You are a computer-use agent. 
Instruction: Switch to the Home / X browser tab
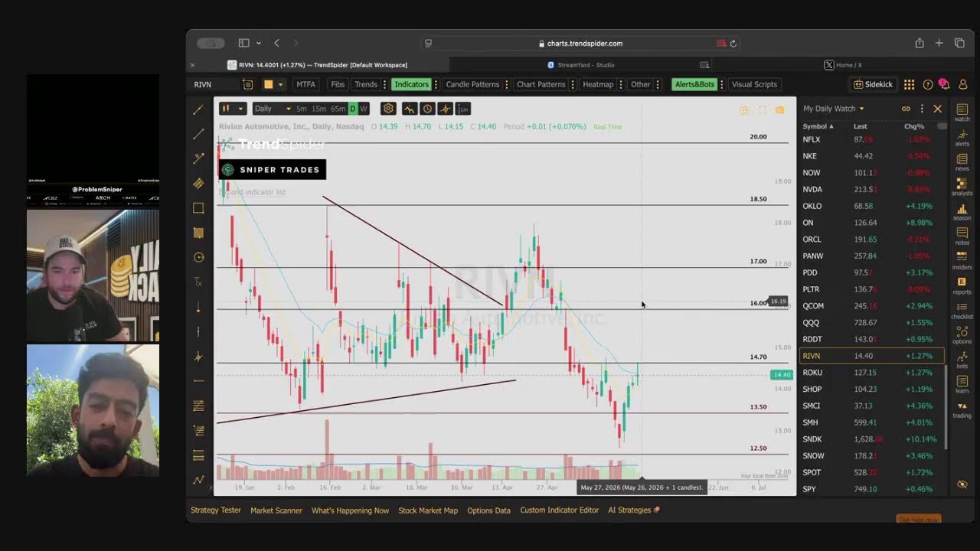pyautogui.click(x=843, y=65)
